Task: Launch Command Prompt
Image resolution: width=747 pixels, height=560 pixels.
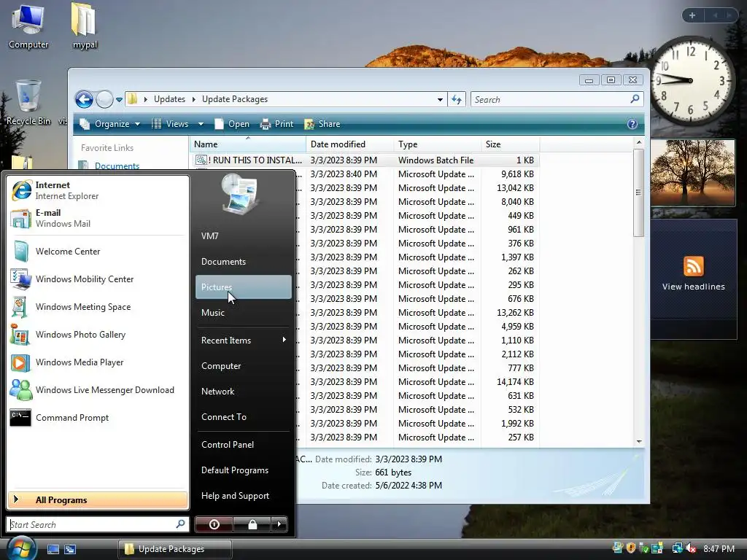Action: pyautogui.click(x=98, y=418)
